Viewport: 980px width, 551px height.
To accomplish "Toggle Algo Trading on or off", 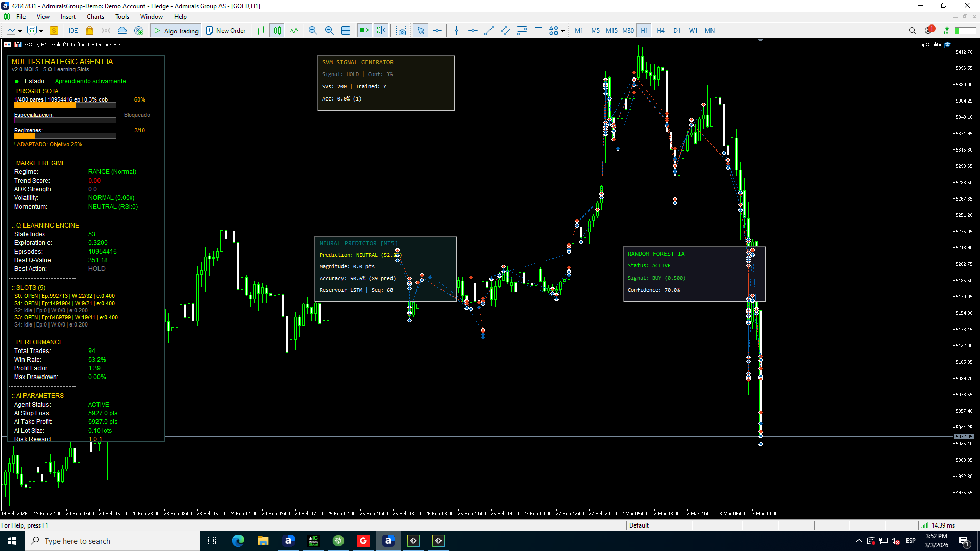I will (x=177, y=31).
